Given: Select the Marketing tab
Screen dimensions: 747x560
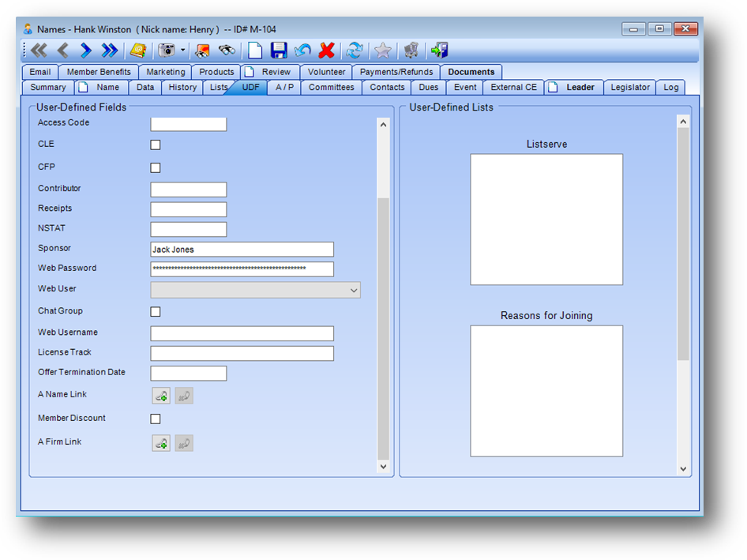Looking at the screenshot, I should [165, 72].
